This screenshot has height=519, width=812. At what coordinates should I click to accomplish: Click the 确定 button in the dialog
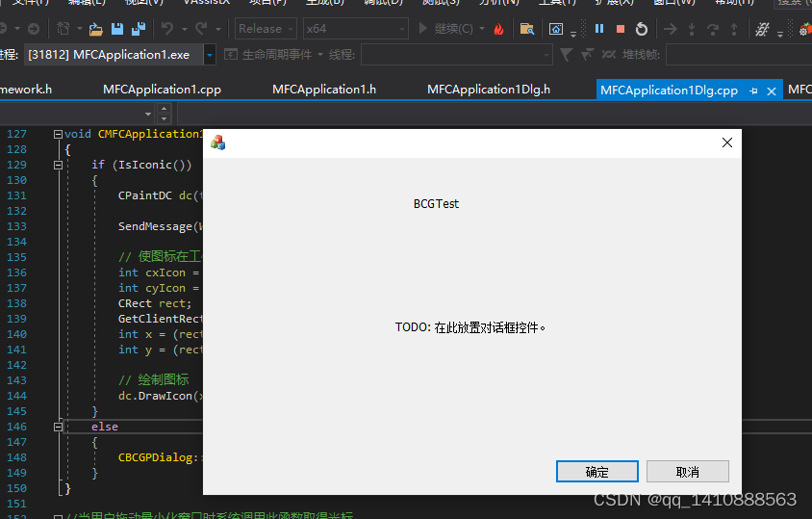[x=597, y=471]
